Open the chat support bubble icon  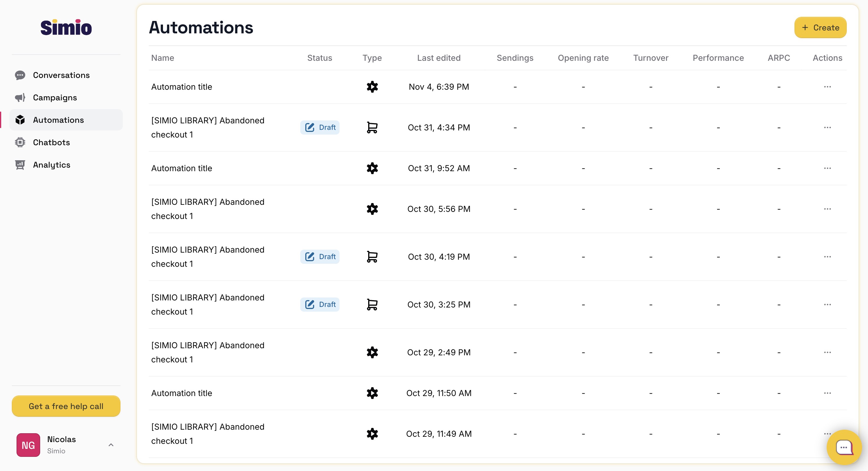844,447
